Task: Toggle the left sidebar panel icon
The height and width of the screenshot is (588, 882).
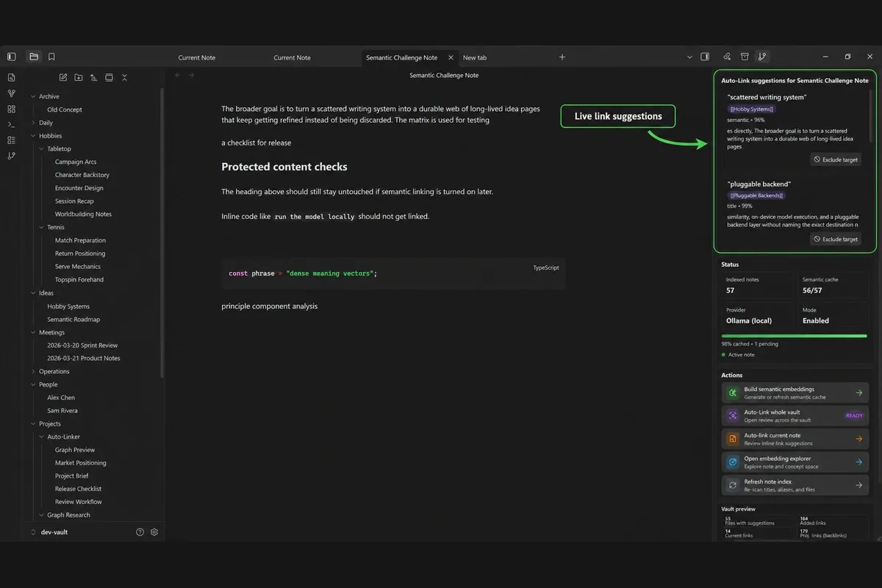Action: tap(11, 57)
